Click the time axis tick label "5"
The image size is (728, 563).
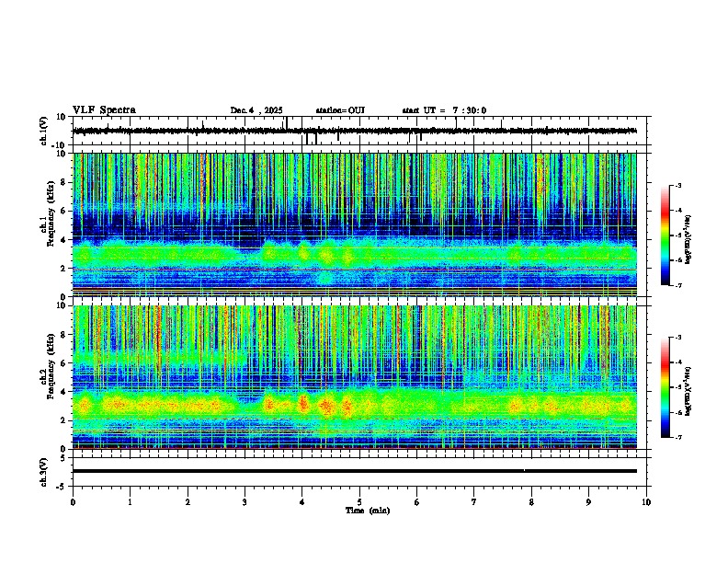click(359, 502)
